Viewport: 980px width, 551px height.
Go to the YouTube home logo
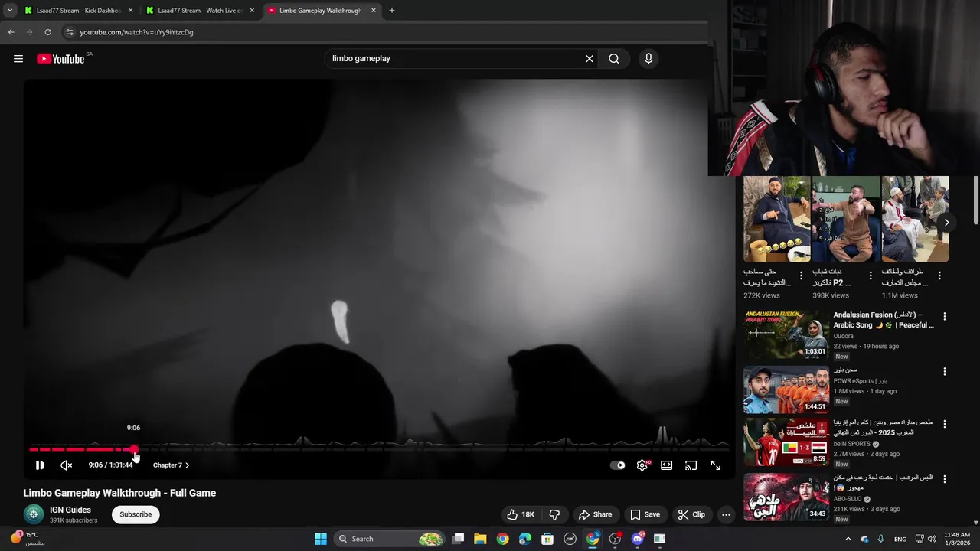point(60,59)
